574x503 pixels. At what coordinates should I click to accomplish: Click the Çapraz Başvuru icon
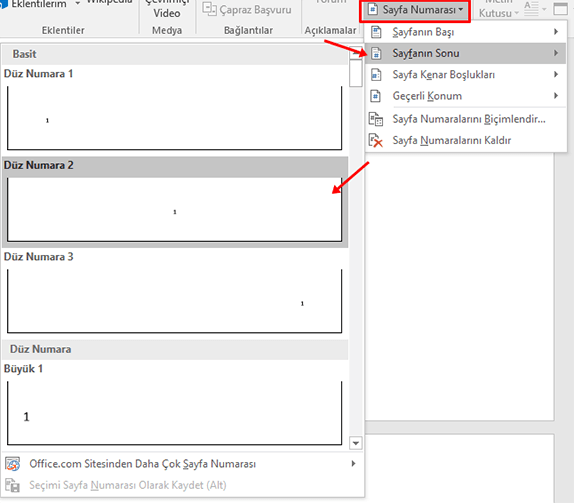tap(209, 9)
